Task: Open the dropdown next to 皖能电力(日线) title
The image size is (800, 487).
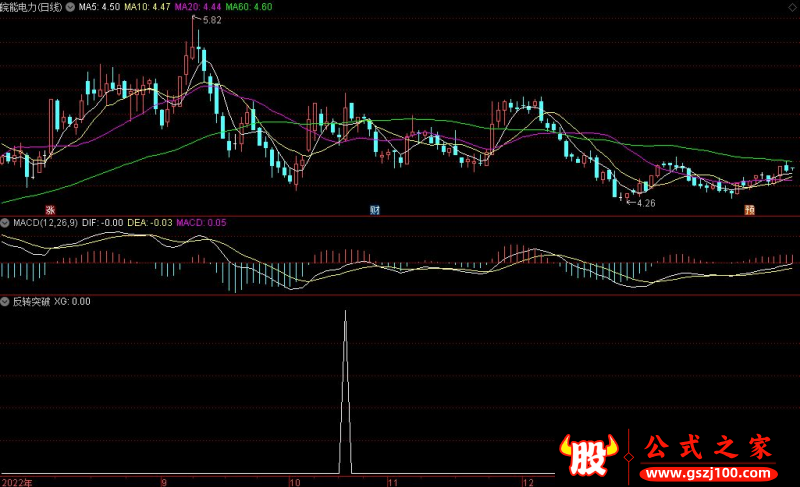Action: [x=70, y=7]
